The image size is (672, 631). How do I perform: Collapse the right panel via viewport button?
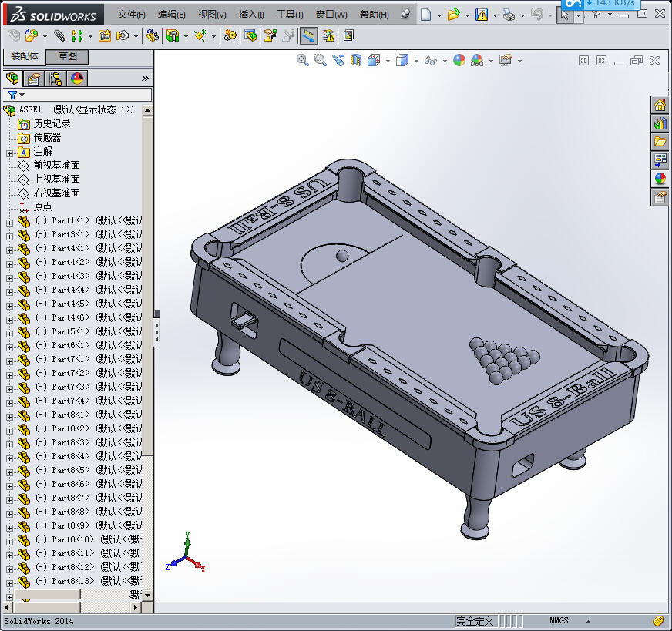pyautogui.click(x=602, y=60)
